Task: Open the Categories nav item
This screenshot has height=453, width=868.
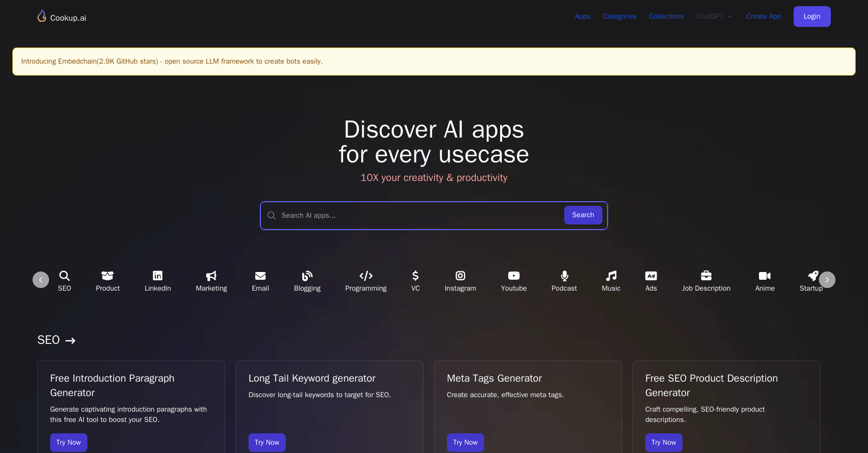Action: (x=619, y=17)
